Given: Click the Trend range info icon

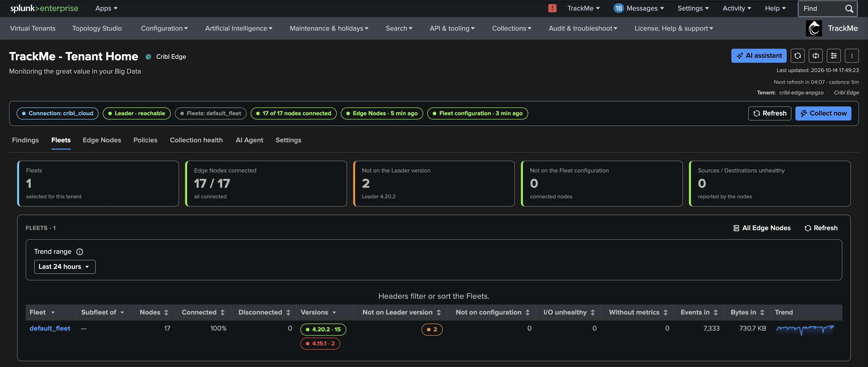Looking at the screenshot, I should coord(80,252).
